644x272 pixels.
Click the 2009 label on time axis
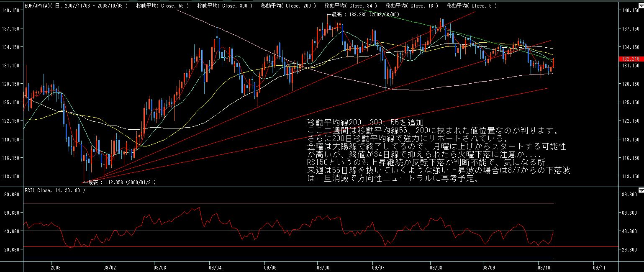pyautogui.click(x=56, y=267)
